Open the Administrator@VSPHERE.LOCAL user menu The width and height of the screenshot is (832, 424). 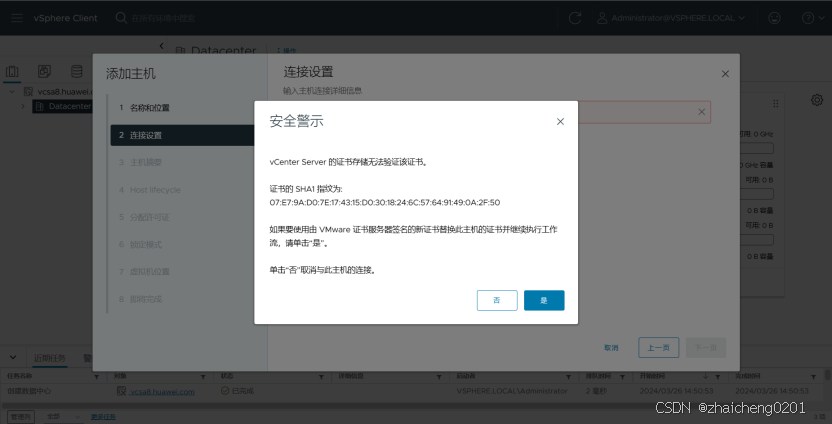point(671,18)
